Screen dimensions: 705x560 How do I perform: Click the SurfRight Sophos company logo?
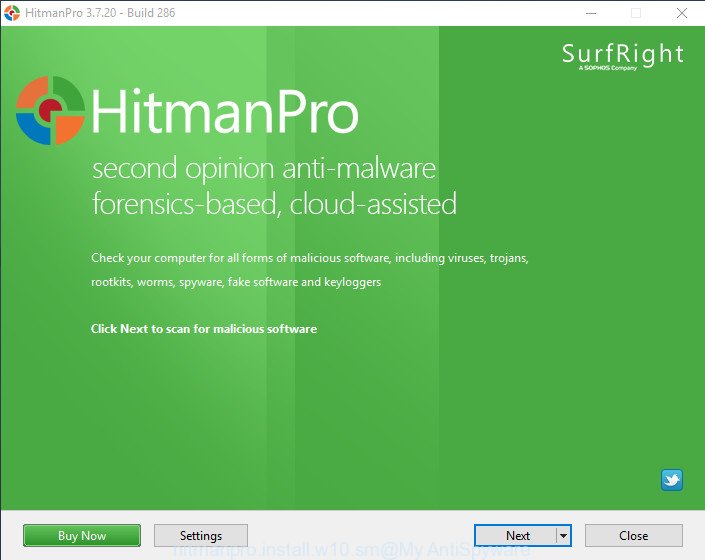pos(623,57)
